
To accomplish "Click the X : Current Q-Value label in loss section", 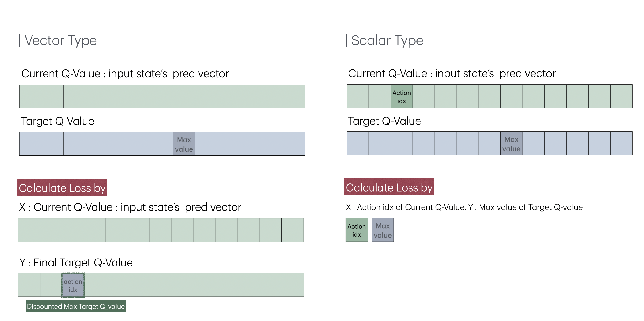I will click(x=130, y=207).
